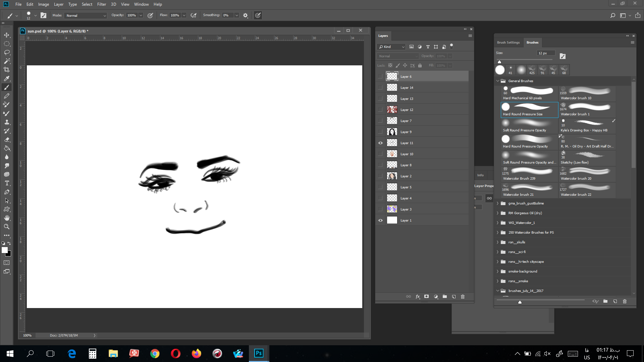Adjust brush thumbnail size slider

[520, 302]
